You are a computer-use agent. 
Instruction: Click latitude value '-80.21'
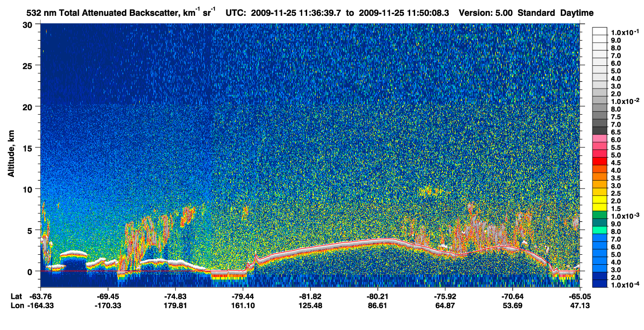tap(377, 296)
